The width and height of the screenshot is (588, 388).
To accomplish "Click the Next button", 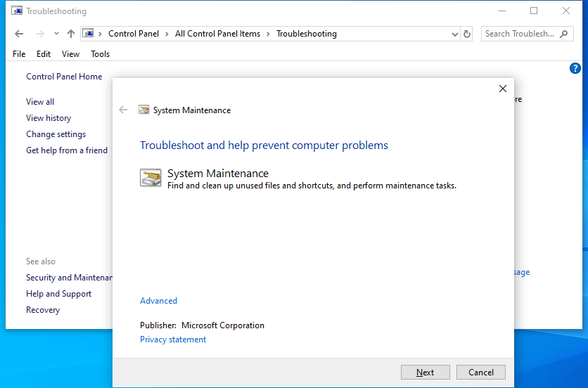I will click(x=425, y=373).
